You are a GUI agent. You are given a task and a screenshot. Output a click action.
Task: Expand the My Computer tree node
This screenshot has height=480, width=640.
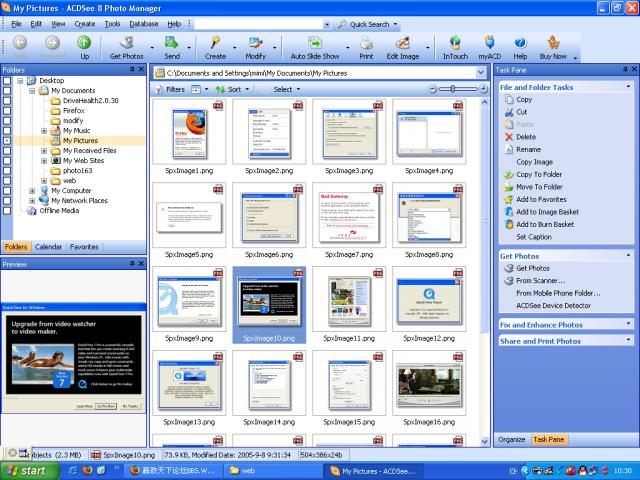[x=32, y=191]
